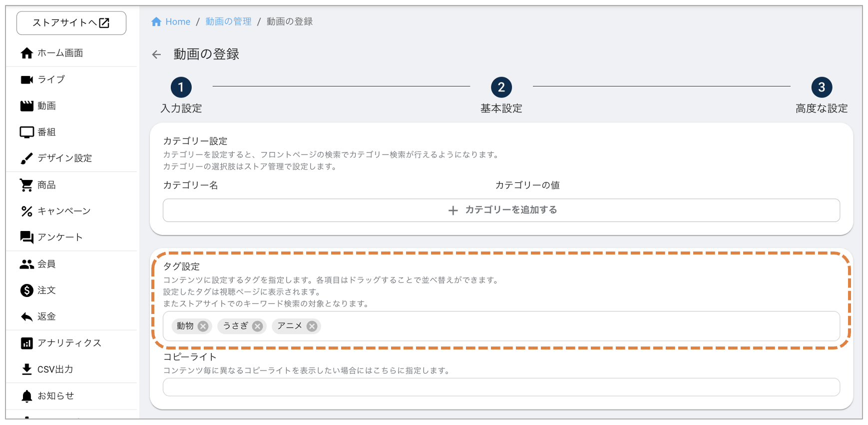Image resolution: width=868 pixels, height=425 pixels.
Task: Click the plus icon in カテゴリーを追加する
Action: (x=453, y=210)
